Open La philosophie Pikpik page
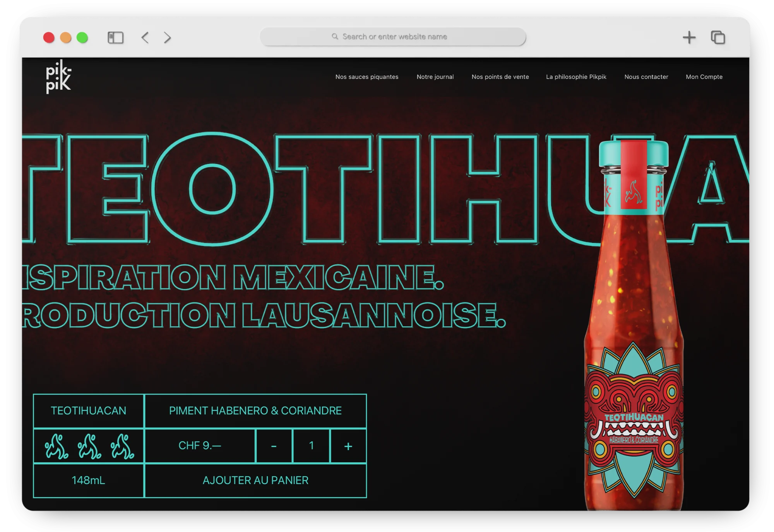Viewport: 774px width, 532px height. click(576, 77)
